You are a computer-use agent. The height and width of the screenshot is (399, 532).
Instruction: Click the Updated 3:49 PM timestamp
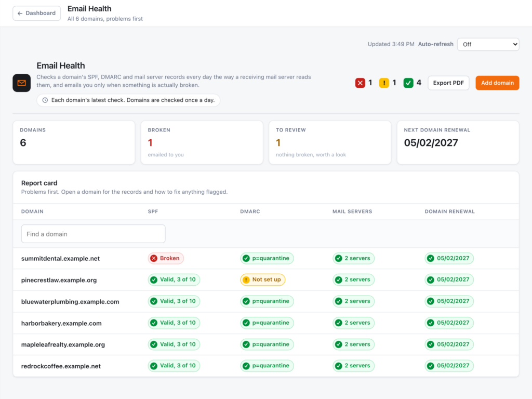391,44
